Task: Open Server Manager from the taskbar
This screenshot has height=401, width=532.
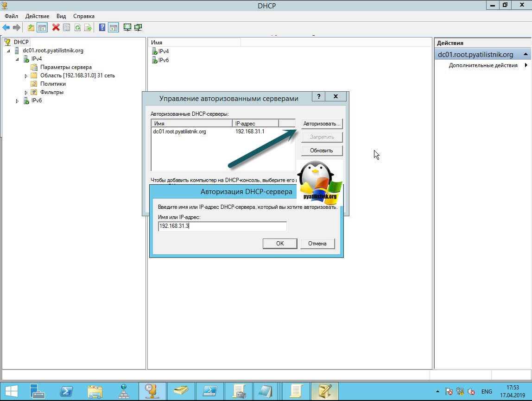Action: coord(38,391)
